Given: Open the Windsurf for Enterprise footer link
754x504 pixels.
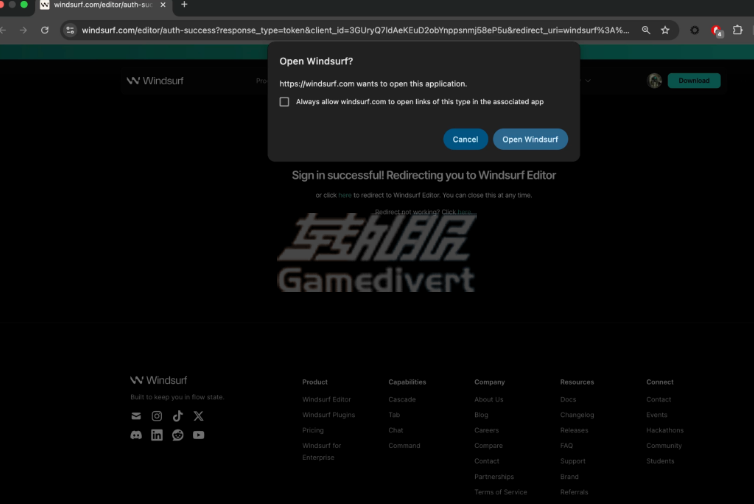Looking at the screenshot, I should tap(321, 452).
